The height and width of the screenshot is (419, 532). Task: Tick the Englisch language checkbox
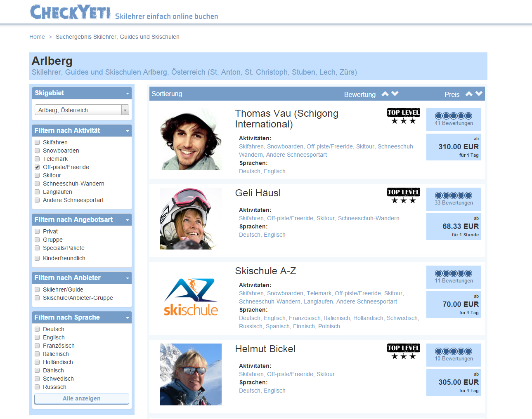pos(37,337)
